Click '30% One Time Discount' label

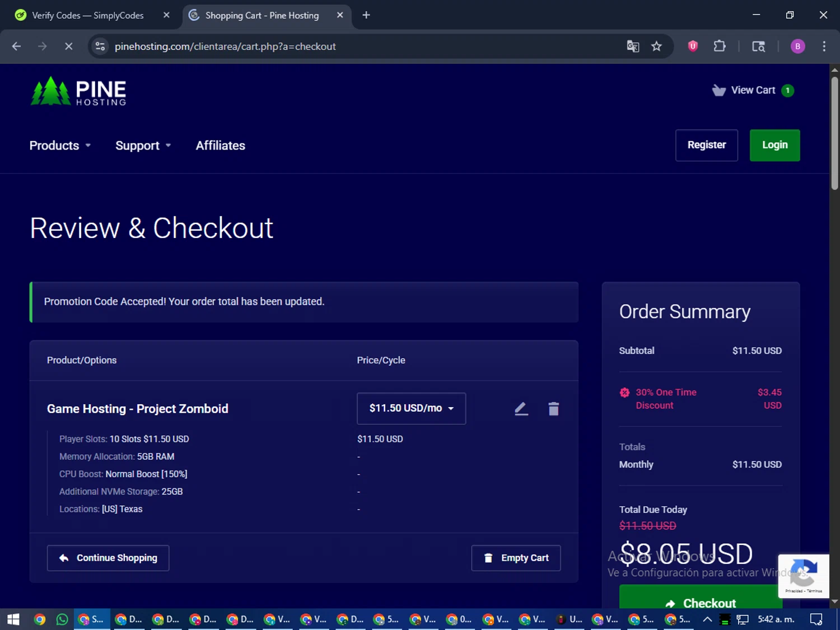point(666,399)
